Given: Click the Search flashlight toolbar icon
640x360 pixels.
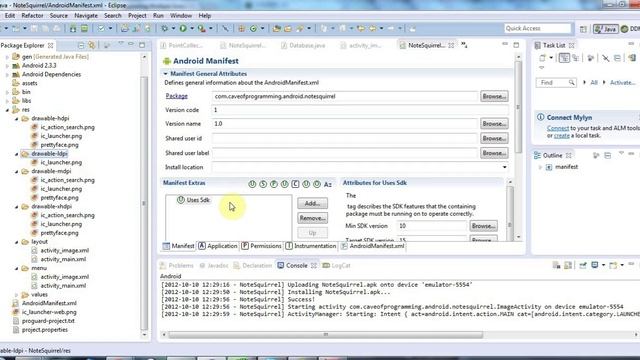Looking at the screenshot, I should tap(300, 29).
